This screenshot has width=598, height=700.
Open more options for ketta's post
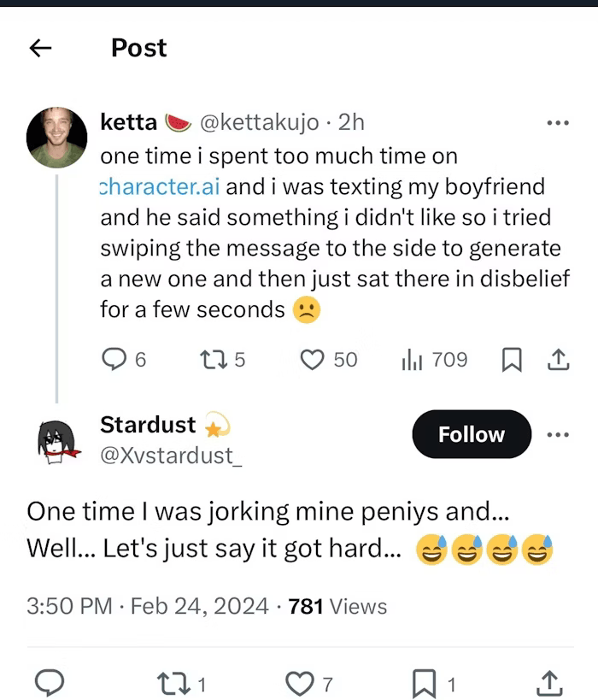point(557,123)
